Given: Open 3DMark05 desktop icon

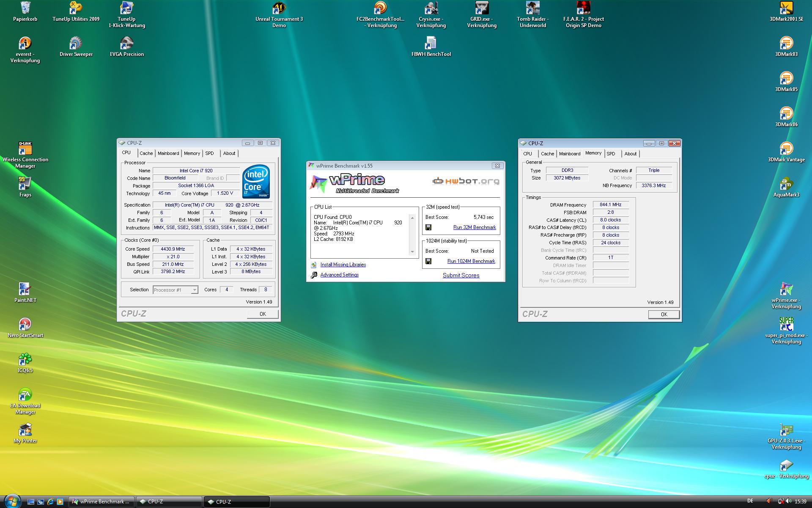Looking at the screenshot, I should (786, 82).
